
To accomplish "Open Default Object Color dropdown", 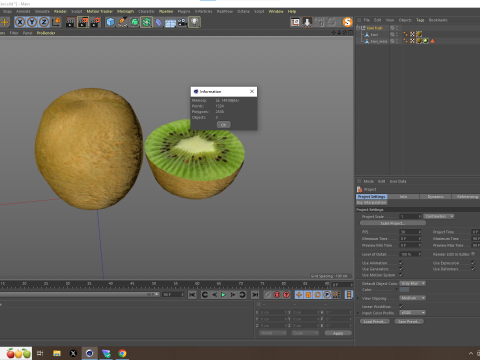I will [413, 283].
